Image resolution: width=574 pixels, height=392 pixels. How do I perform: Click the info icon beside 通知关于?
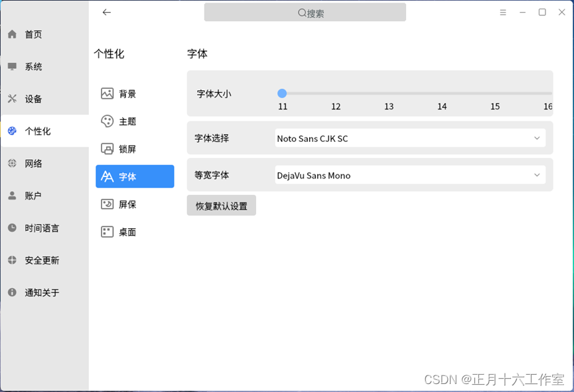12,292
